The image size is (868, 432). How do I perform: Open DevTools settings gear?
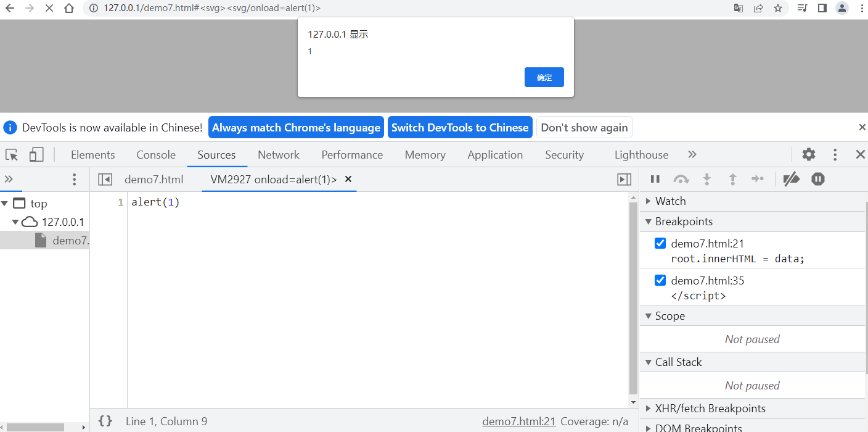(x=809, y=154)
